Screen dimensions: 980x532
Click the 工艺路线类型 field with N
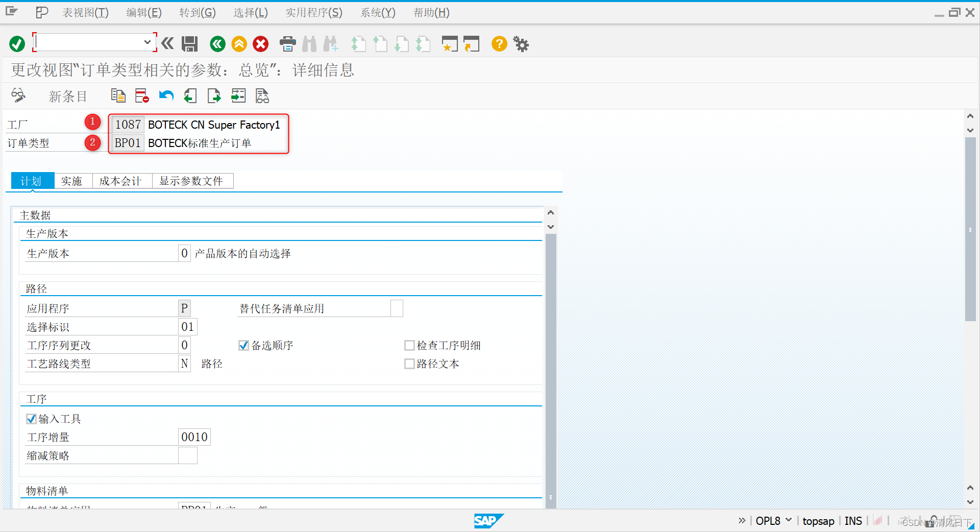click(x=184, y=364)
